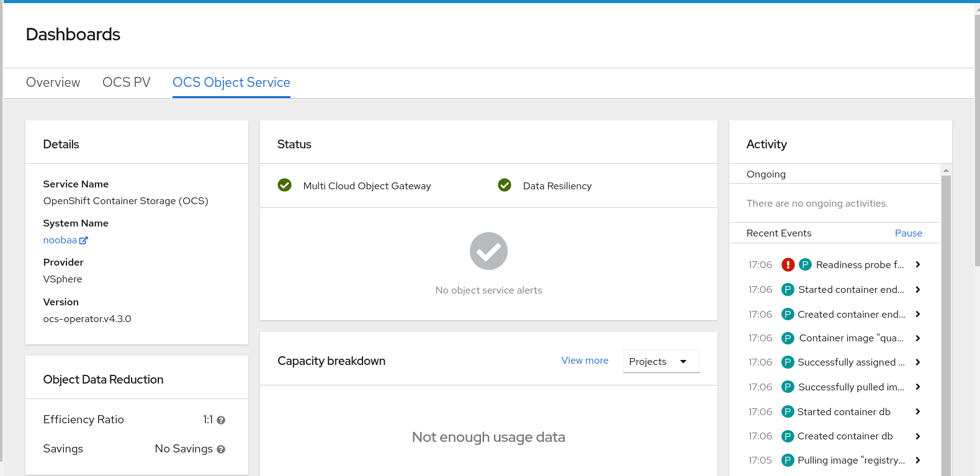The width and height of the screenshot is (980, 476).
Task: Click the ocs-operator.v4.3.0 version text
Action: click(x=87, y=319)
